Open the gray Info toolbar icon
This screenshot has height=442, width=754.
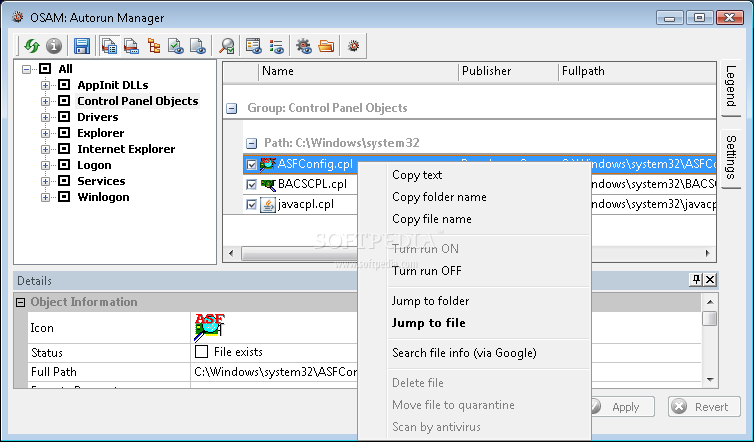[54, 46]
